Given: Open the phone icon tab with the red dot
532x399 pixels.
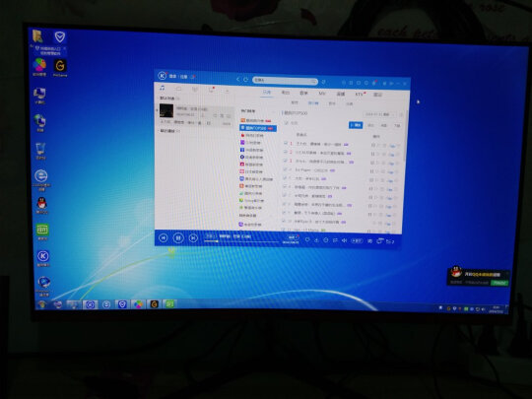Looking at the screenshot, I should (211, 90).
